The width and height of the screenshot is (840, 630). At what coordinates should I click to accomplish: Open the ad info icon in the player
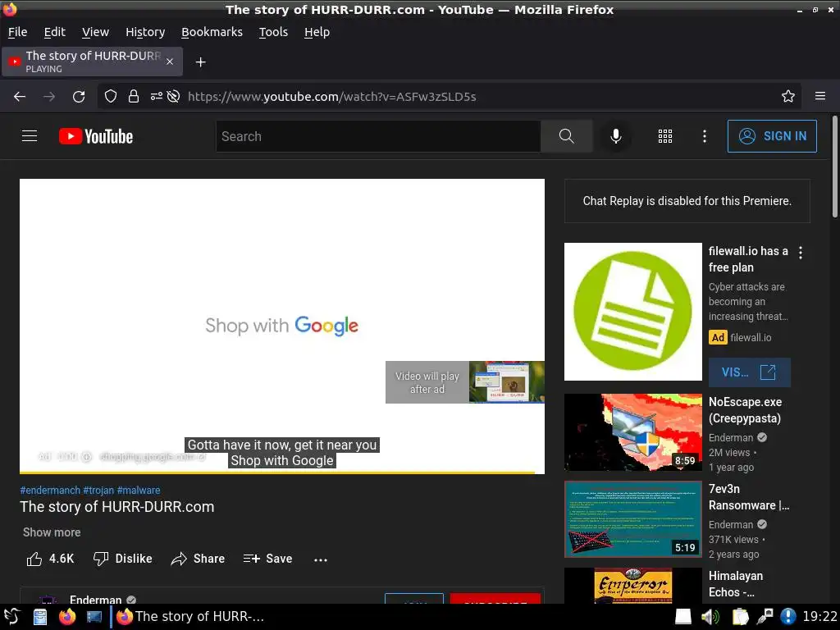pos(87,457)
